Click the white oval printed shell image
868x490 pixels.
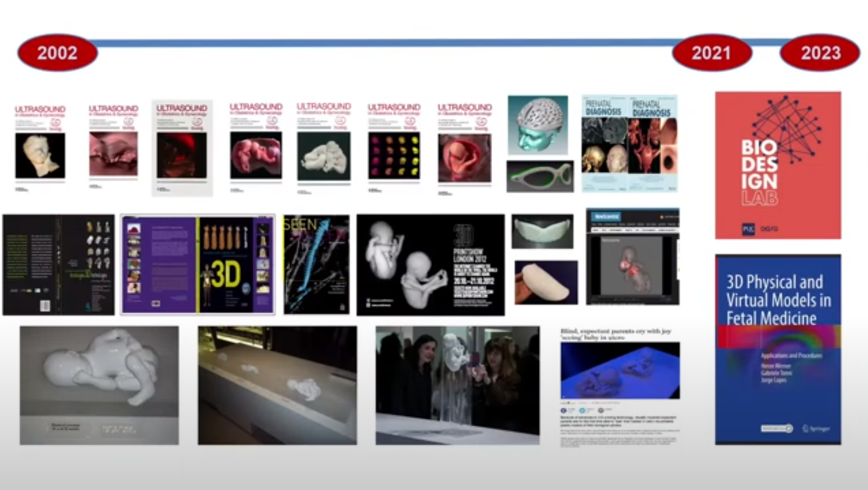[x=546, y=282]
